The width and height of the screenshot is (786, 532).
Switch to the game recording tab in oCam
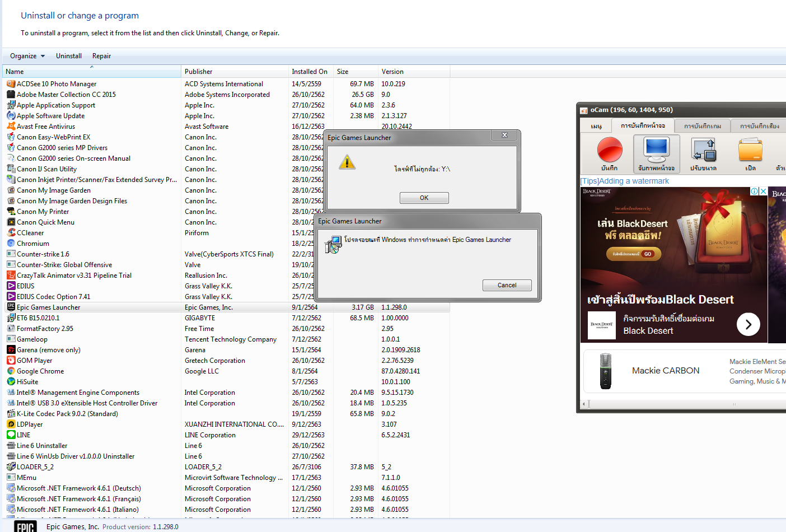click(x=703, y=126)
